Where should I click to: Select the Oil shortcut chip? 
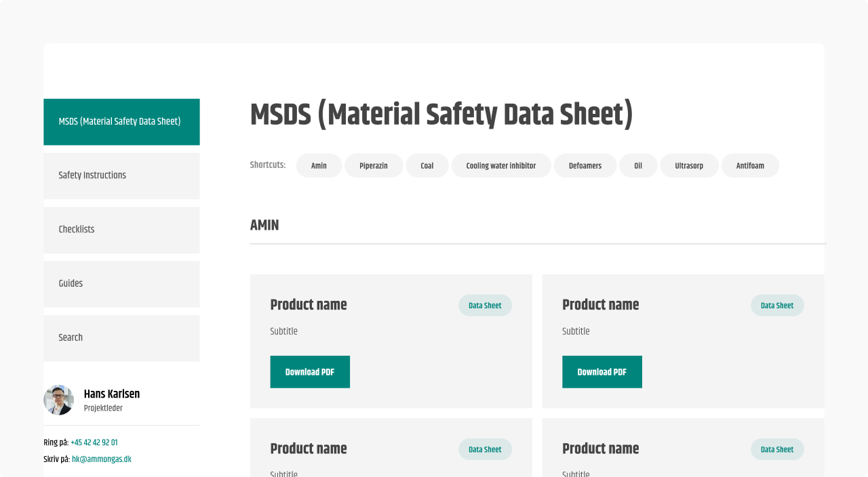coord(638,166)
